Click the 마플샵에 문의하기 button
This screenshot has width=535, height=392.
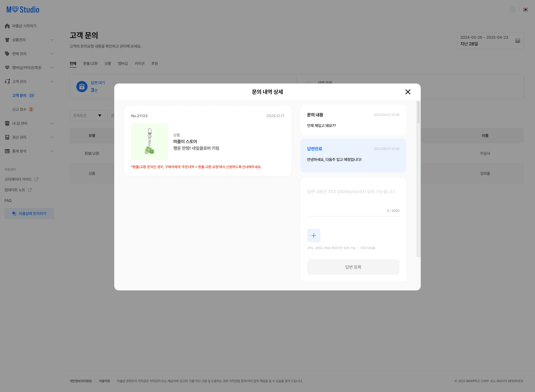pyautogui.click(x=29, y=214)
